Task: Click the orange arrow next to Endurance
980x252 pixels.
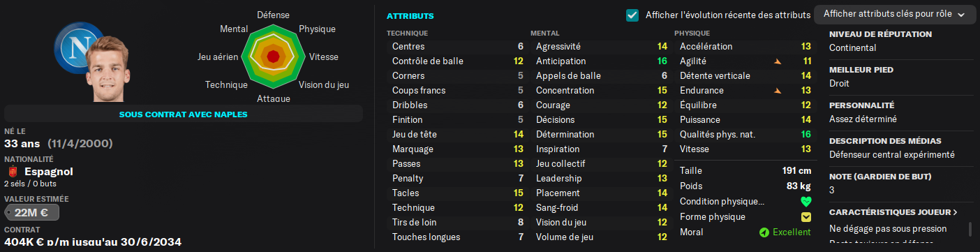Action: point(778,91)
